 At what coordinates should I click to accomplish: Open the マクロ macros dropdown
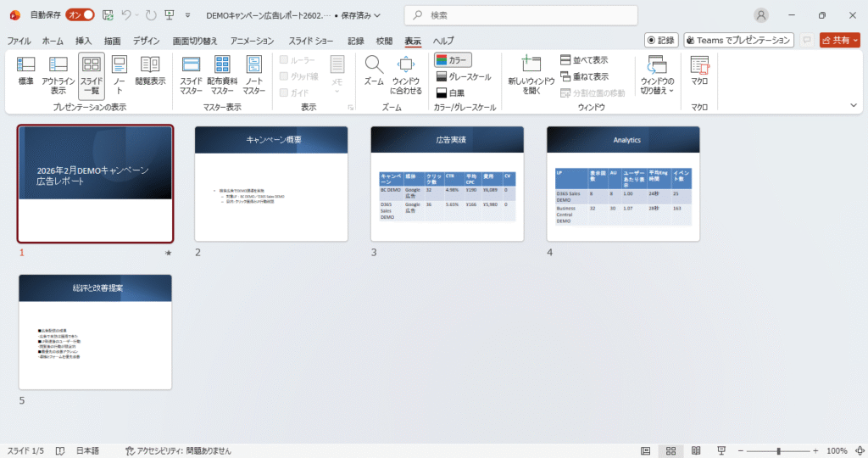click(x=699, y=73)
